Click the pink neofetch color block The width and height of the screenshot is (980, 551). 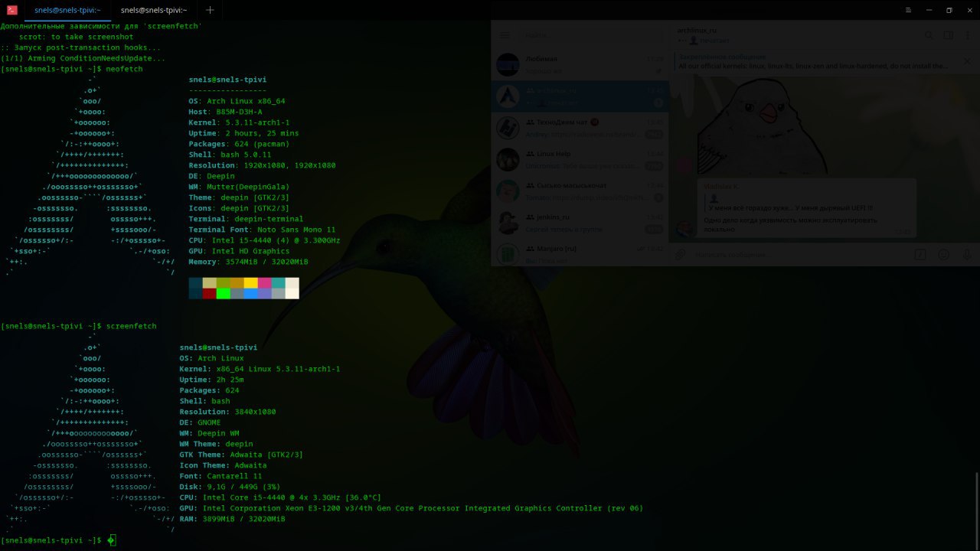[x=265, y=282]
